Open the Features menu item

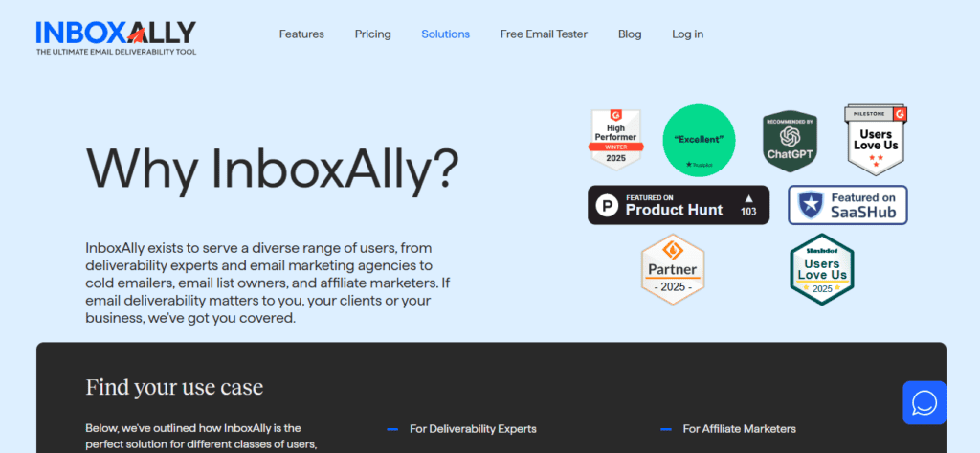pos(301,34)
